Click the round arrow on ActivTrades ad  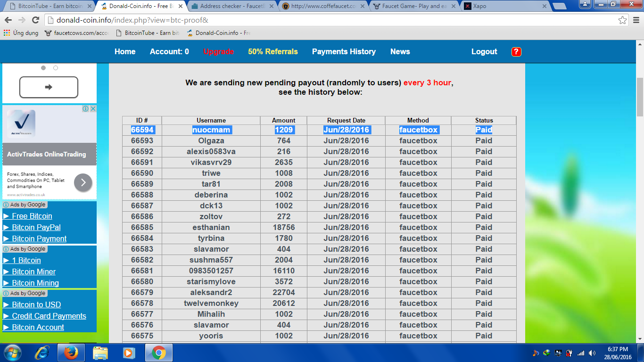click(83, 182)
